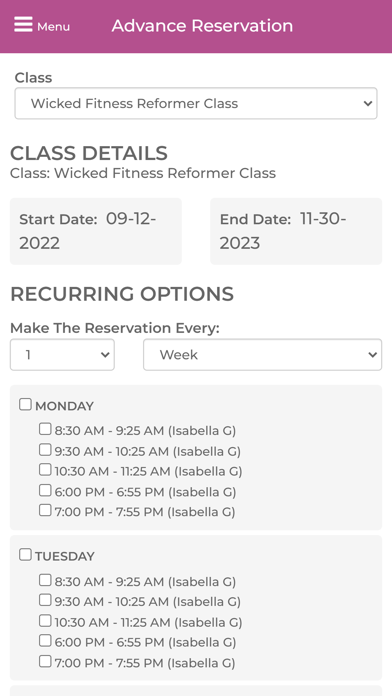Select Tuesday 9:30 AM - 10:25 AM slot
Image resolution: width=392 pixels, height=696 pixels.
(45, 600)
